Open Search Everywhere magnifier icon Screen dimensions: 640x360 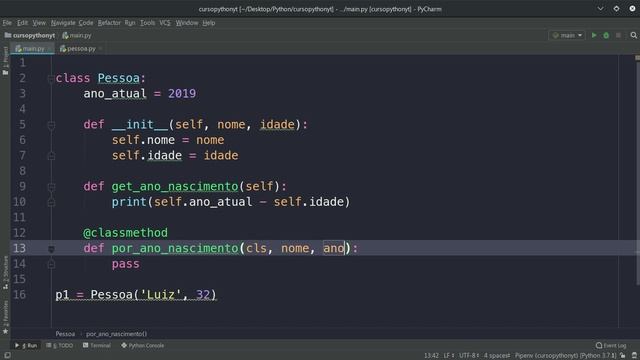[x=633, y=36]
